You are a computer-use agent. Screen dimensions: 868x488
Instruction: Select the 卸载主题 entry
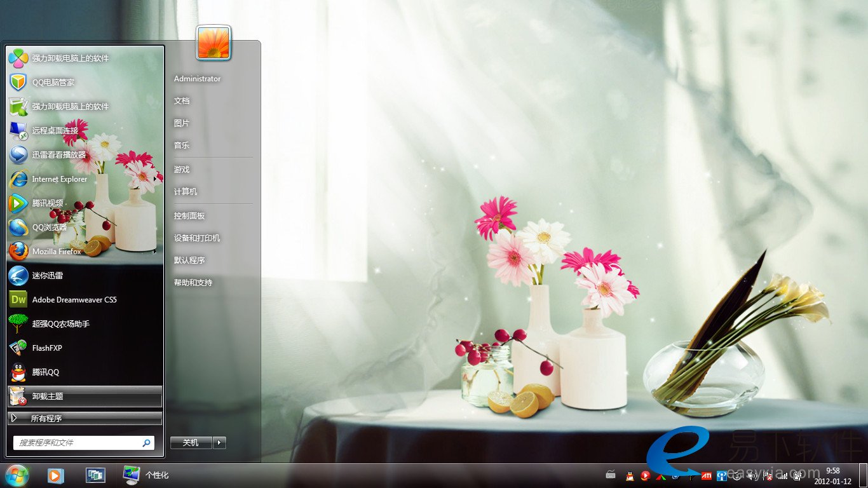(x=85, y=396)
